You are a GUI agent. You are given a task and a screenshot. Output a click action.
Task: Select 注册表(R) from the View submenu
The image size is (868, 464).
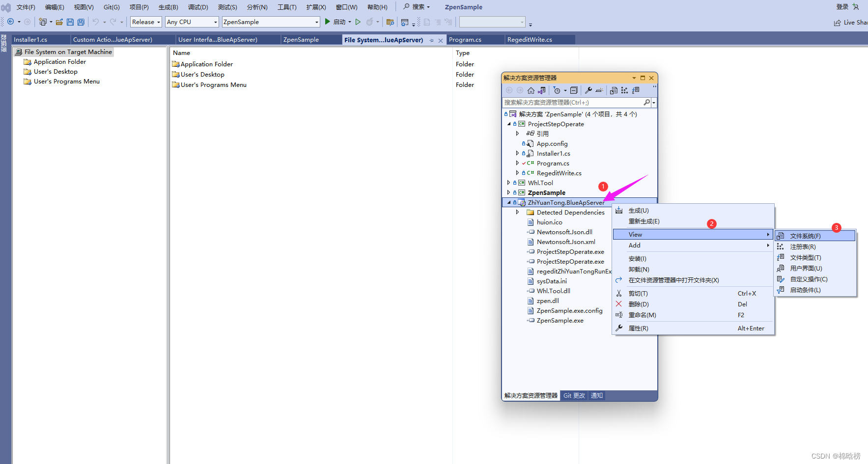[x=815, y=246]
